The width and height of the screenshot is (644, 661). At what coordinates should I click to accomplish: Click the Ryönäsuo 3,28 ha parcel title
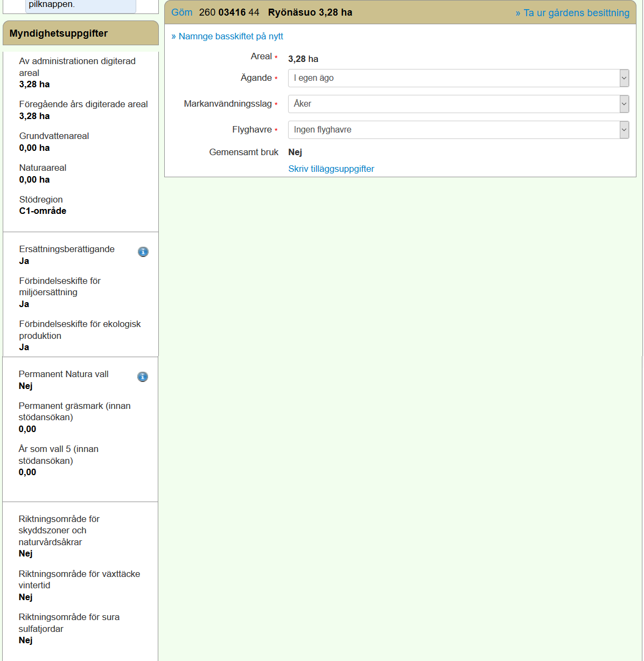pyautogui.click(x=310, y=12)
